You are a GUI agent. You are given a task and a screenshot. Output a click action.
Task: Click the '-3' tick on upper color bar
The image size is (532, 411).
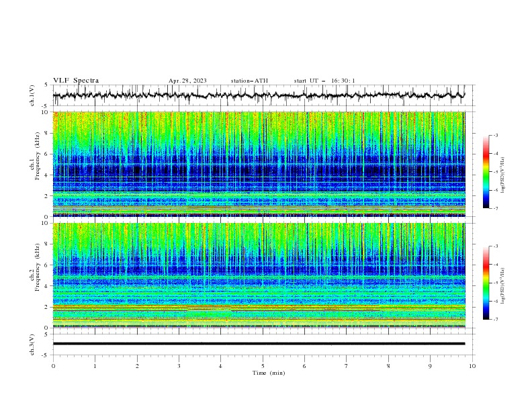pos(495,135)
